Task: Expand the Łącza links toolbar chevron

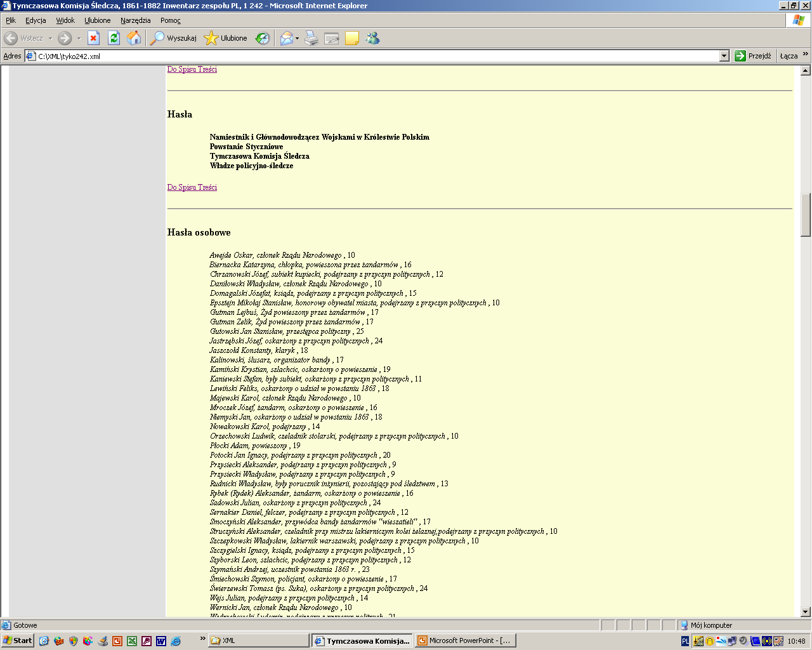Action: tap(806, 54)
